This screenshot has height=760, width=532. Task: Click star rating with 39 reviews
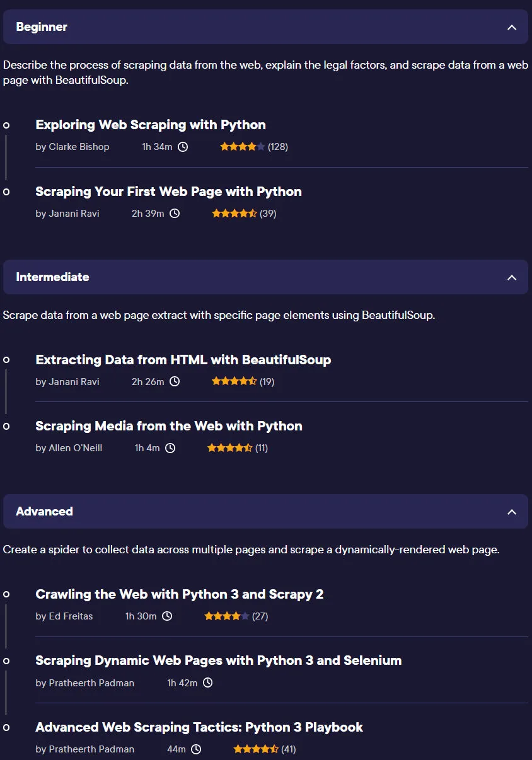(234, 214)
